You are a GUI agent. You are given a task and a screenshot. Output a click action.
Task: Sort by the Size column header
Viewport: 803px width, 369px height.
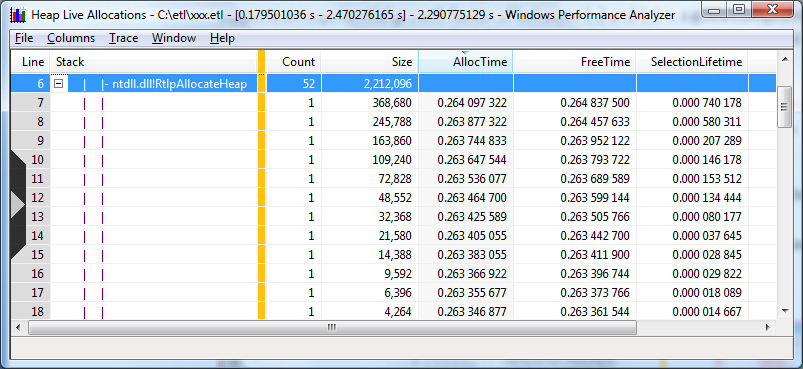point(370,62)
